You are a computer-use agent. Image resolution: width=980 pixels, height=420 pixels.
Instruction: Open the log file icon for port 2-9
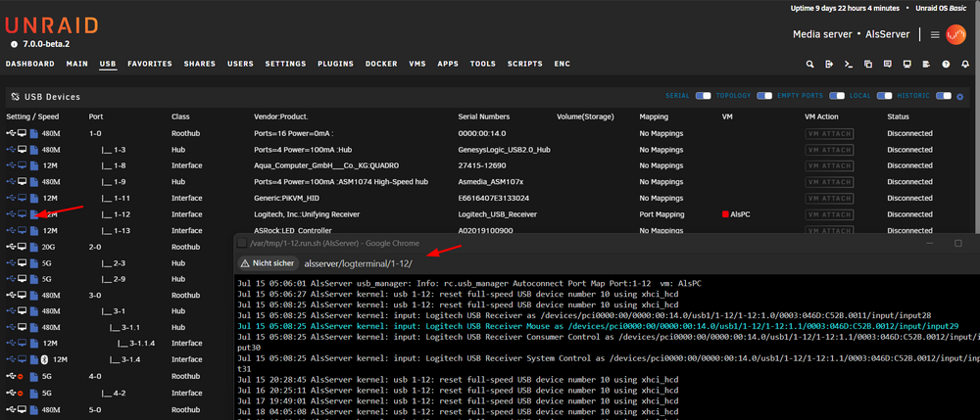coord(34,279)
